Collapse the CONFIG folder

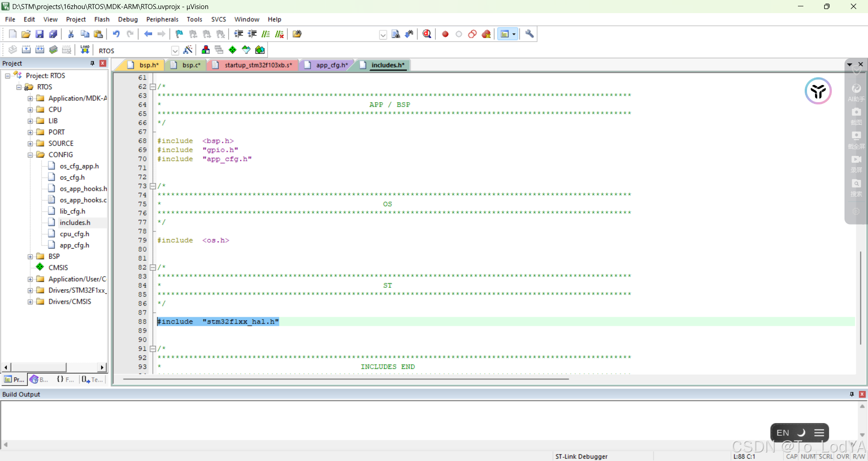pos(30,155)
